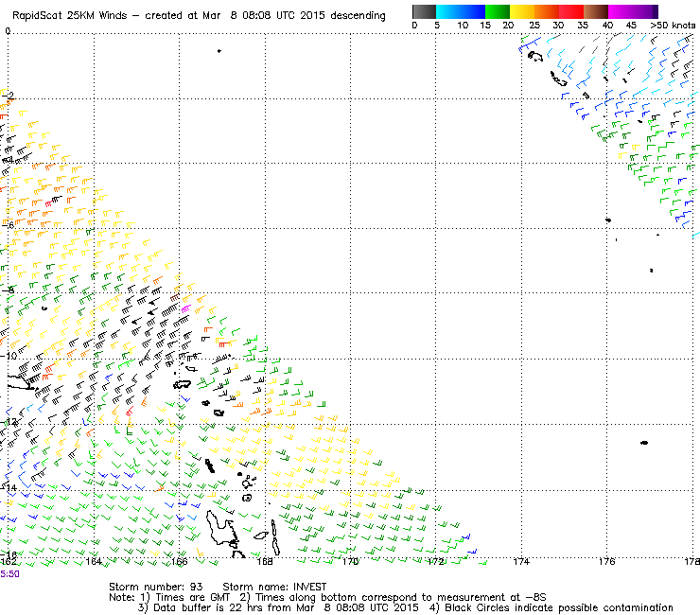Click the word "descending" in the title
Viewport: 700px width, 615px height.
[358, 16]
